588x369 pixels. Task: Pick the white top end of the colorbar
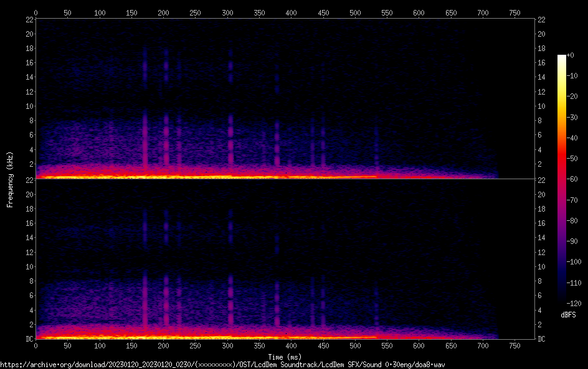562,57
